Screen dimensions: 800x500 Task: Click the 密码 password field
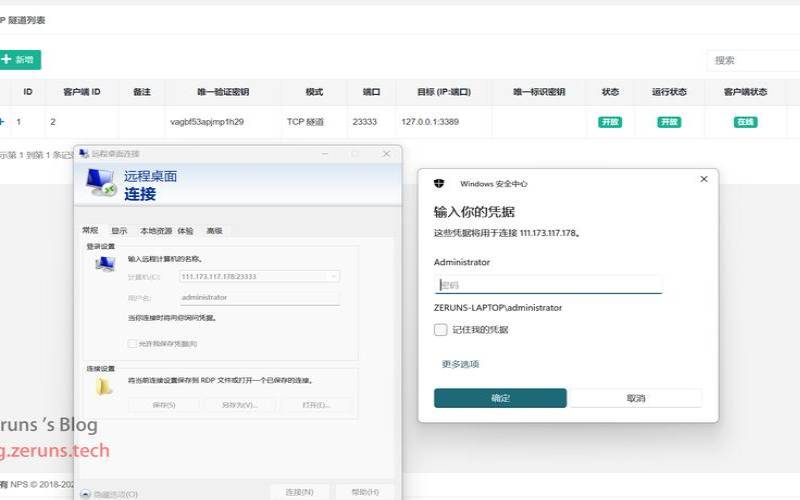(548, 285)
